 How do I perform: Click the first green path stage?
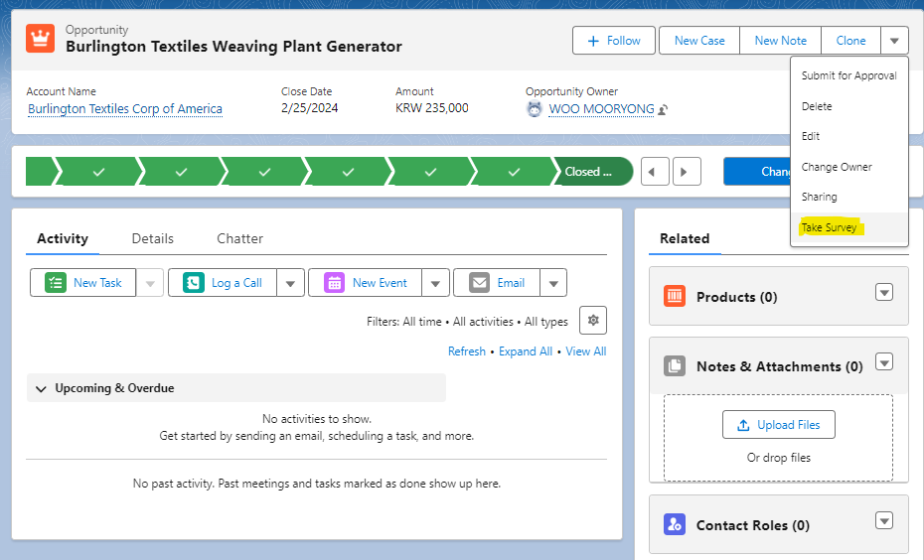tap(42, 172)
